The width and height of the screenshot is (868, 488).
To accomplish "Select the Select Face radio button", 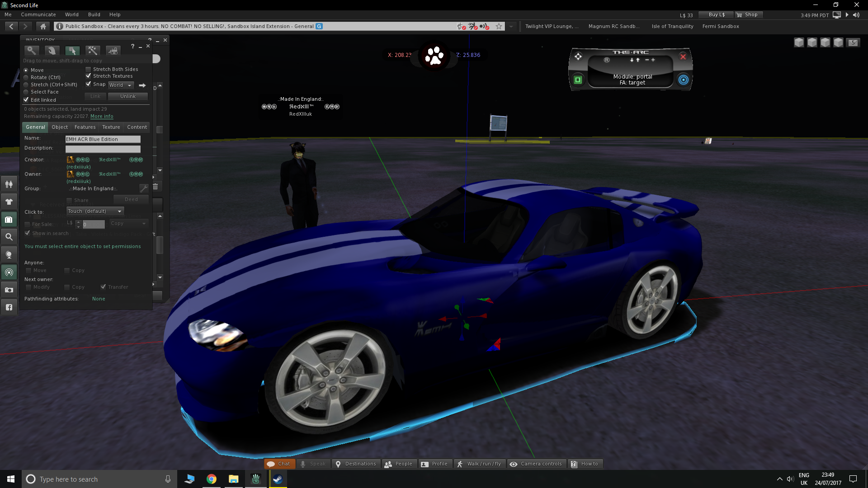I will (x=26, y=92).
